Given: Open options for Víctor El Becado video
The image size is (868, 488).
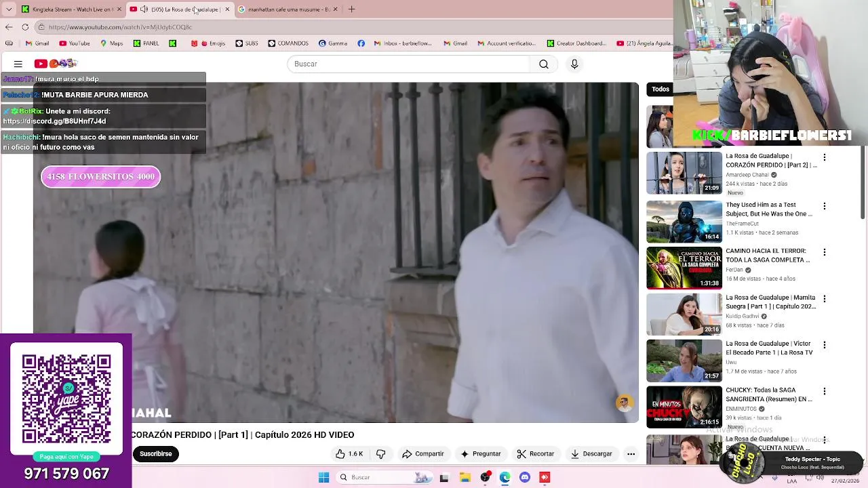Looking at the screenshot, I should point(825,345).
